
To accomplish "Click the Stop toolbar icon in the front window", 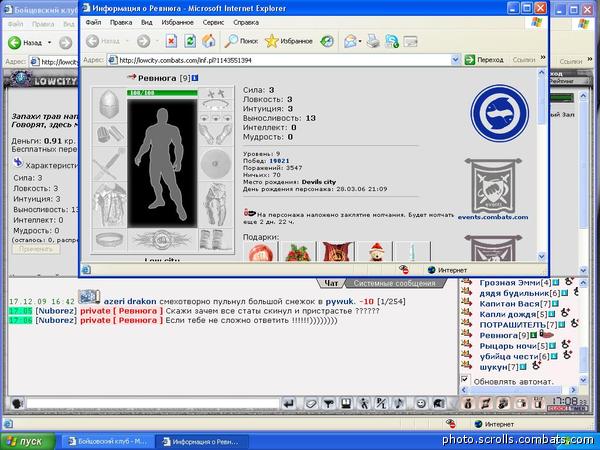I will click(x=171, y=41).
